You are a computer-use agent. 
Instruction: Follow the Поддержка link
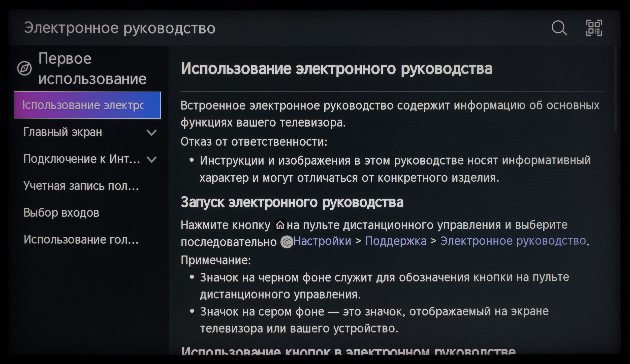click(396, 241)
